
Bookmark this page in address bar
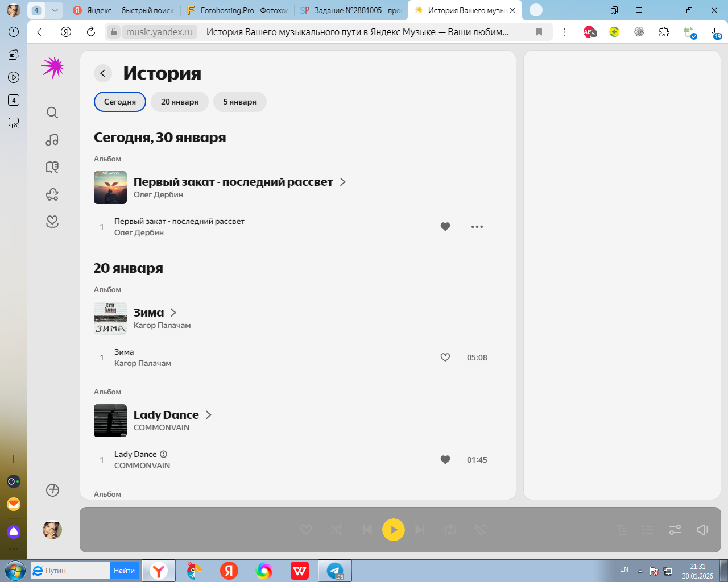(539, 32)
